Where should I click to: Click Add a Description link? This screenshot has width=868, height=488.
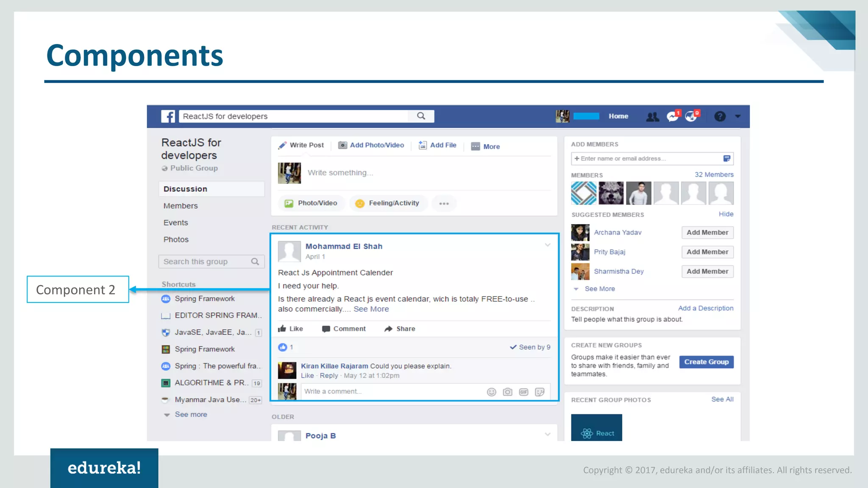tap(705, 308)
